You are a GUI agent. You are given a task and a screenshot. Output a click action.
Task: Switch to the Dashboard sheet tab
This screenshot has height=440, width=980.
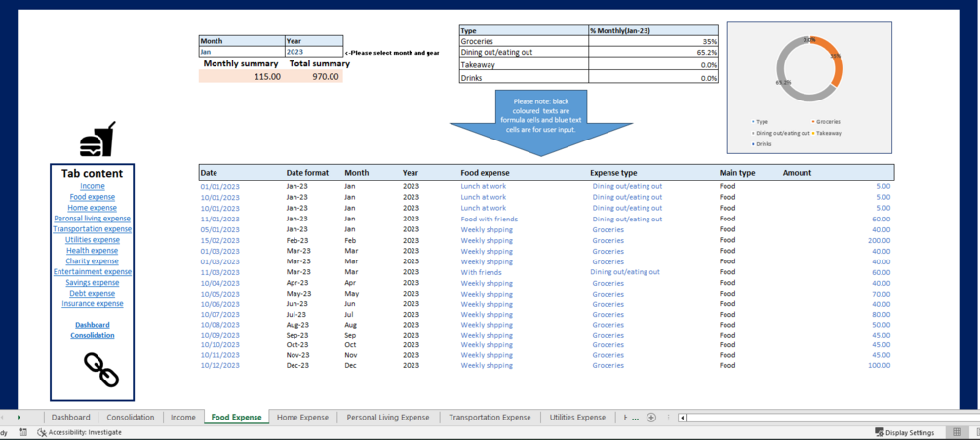tap(70, 417)
